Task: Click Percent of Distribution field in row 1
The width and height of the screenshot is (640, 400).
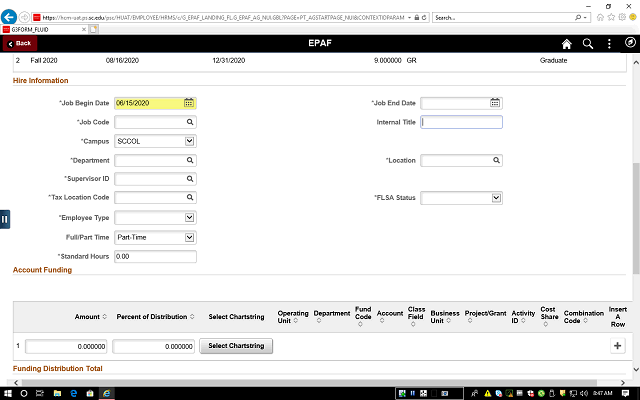Action: tap(153, 346)
